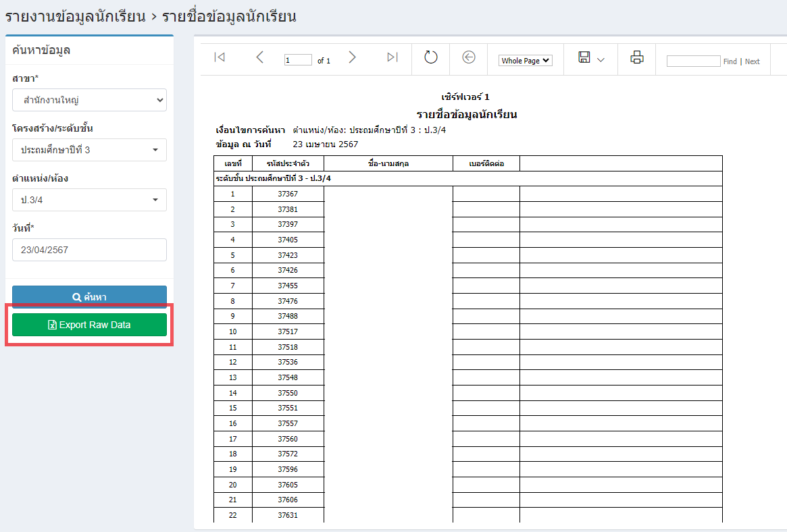Click Export Raw Data button

click(x=89, y=325)
